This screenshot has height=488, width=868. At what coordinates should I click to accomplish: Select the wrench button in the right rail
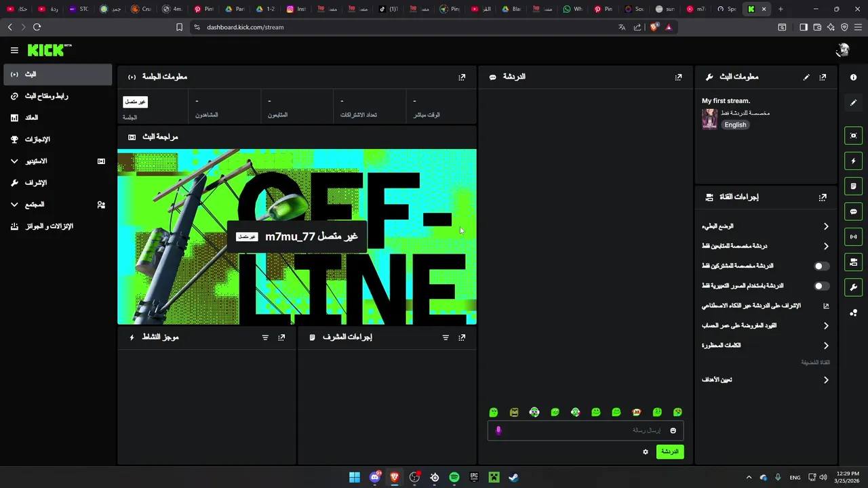[x=853, y=287]
